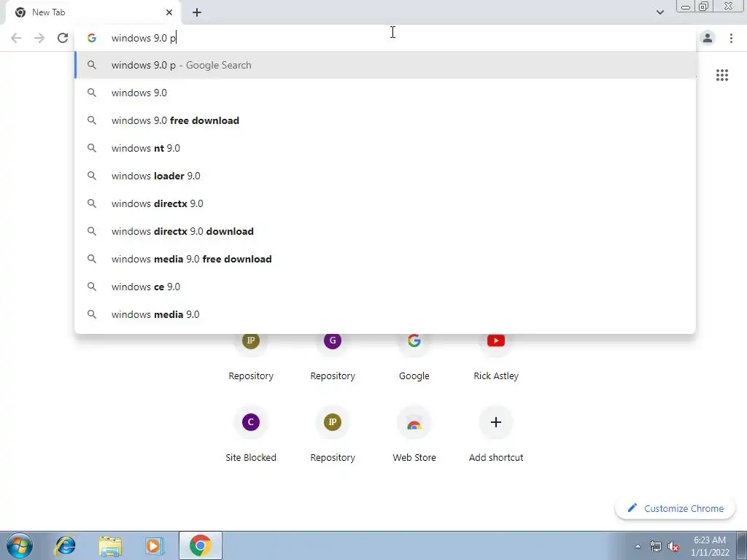Screen dimensions: 747x560
Task: Click the address bar text field
Action: (385, 38)
